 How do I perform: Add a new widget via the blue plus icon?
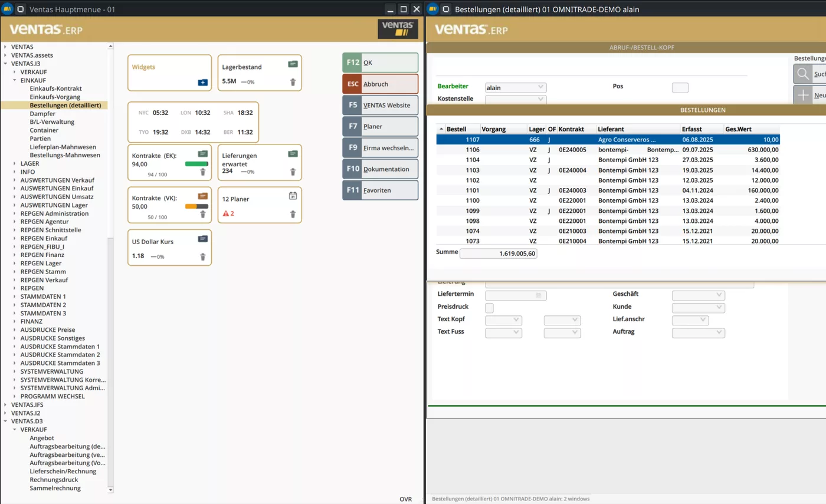[x=202, y=83]
